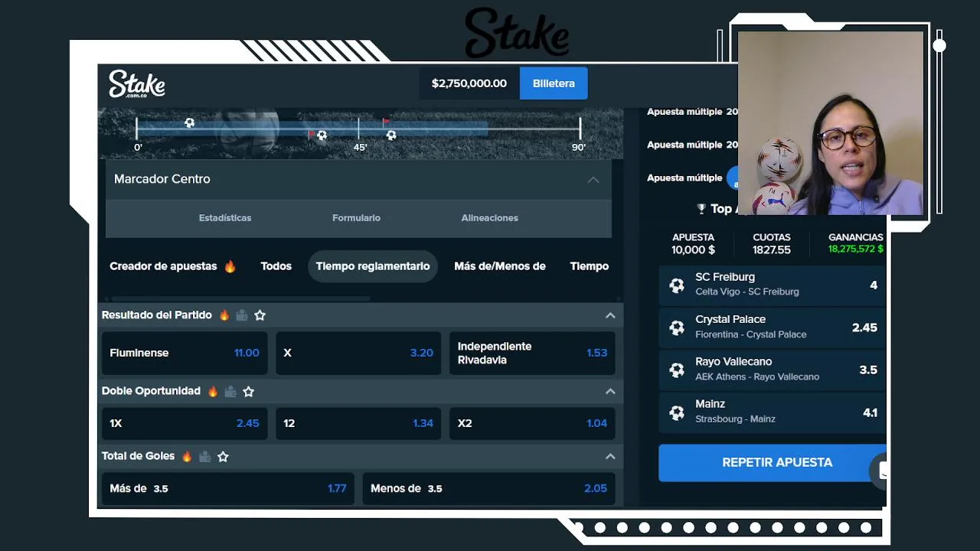Image resolution: width=980 pixels, height=551 pixels.
Task: Click the REPETIR APUESTA button
Action: point(773,462)
